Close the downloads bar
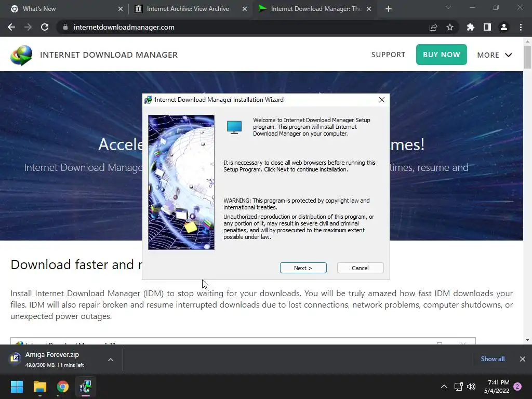This screenshot has width=532, height=399. click(523, 359)
